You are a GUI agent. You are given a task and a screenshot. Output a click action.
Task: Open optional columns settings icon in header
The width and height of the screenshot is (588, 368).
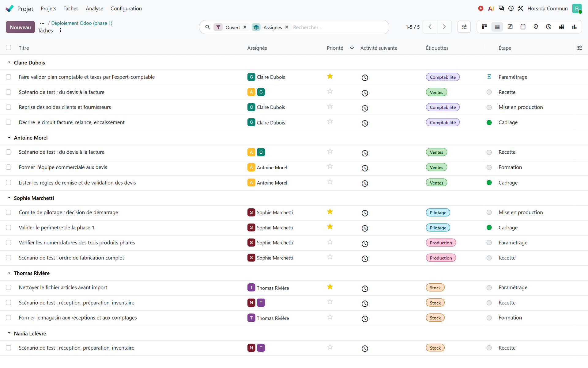click(580, 48)
